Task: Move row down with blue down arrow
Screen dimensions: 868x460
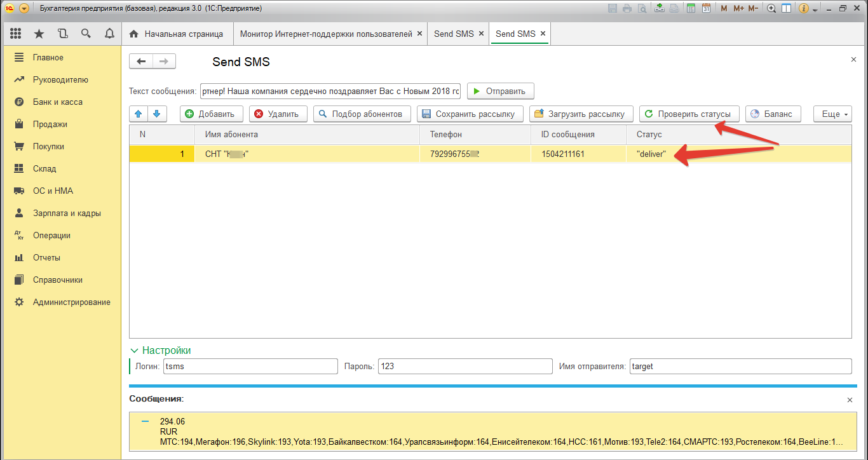Action: pyautogui.click(x=157, y=114)
